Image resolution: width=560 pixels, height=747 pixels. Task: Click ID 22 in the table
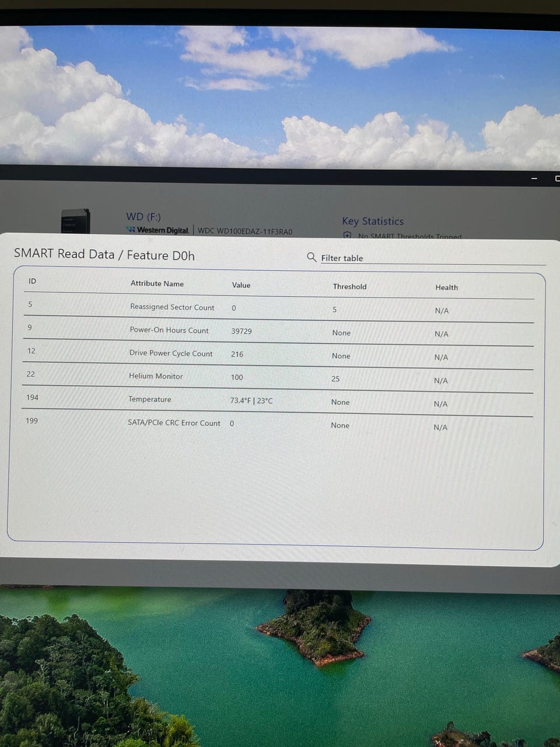point(31,374)
